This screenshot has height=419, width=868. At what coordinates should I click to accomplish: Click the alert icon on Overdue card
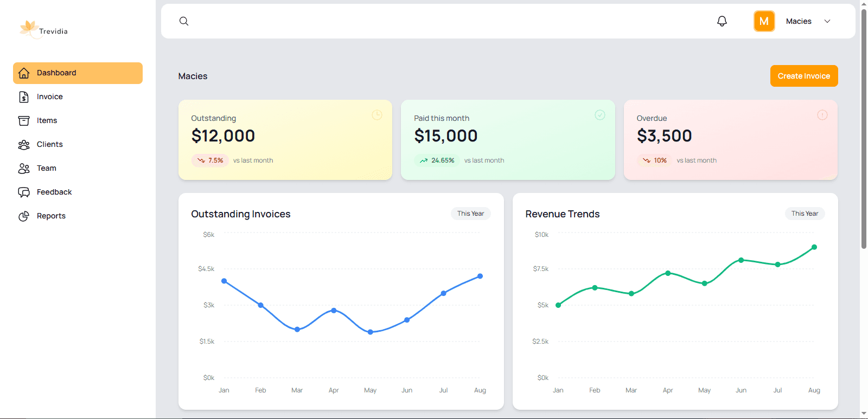[x=822, y=115]
